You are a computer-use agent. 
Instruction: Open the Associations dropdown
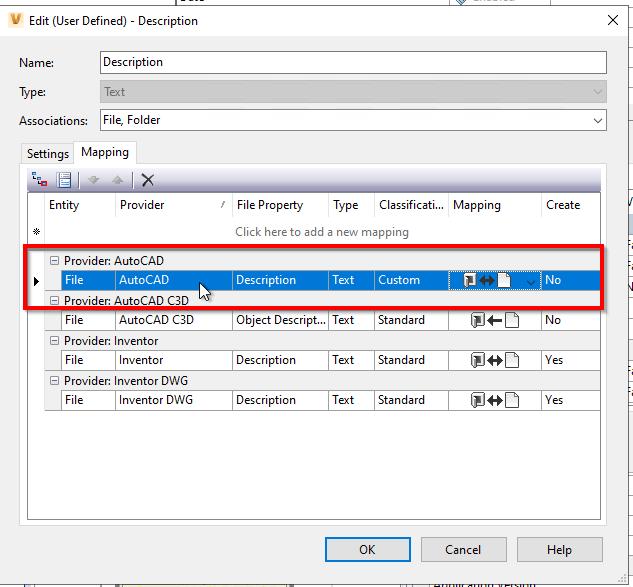coord(597,120)
